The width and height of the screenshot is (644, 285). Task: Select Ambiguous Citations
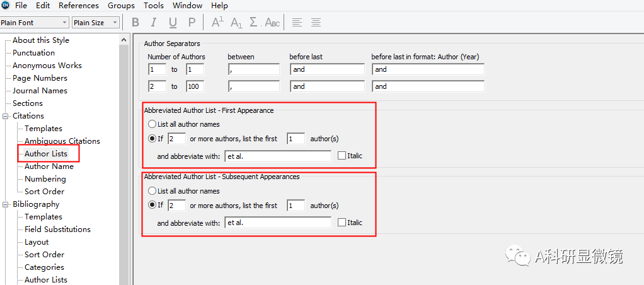(x=62, y=141)
